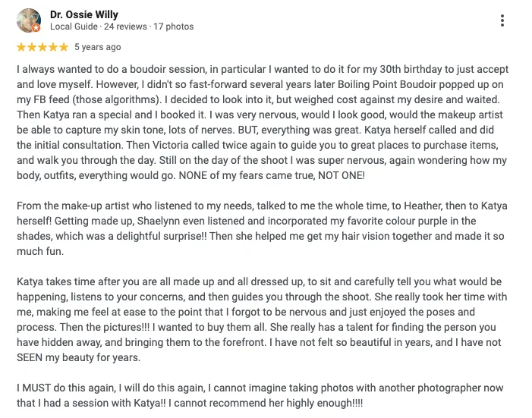This screenshot has width=532, height=418.
Task: Open the Dr. Ossie Willy reviewer name link
Action: tap(83, 14)
